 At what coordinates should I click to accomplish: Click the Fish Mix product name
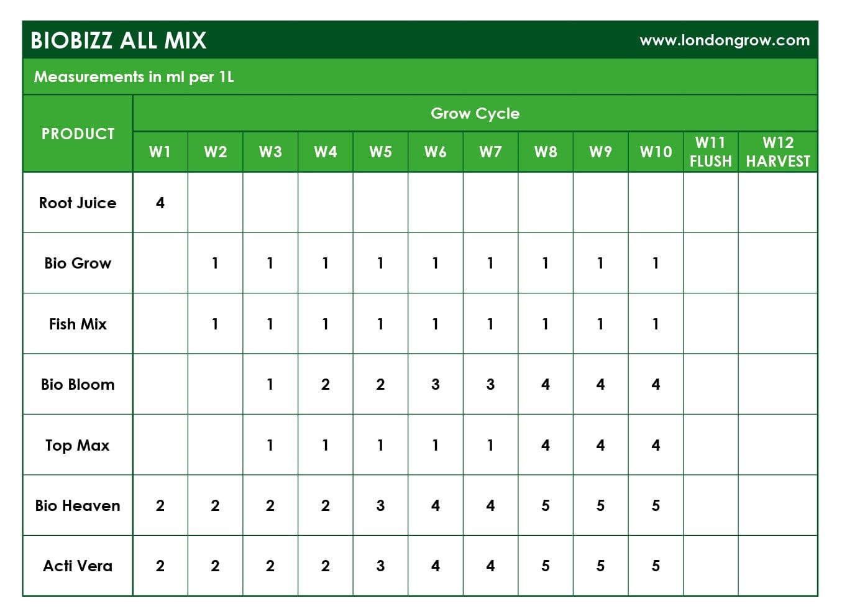click(78, 324)
